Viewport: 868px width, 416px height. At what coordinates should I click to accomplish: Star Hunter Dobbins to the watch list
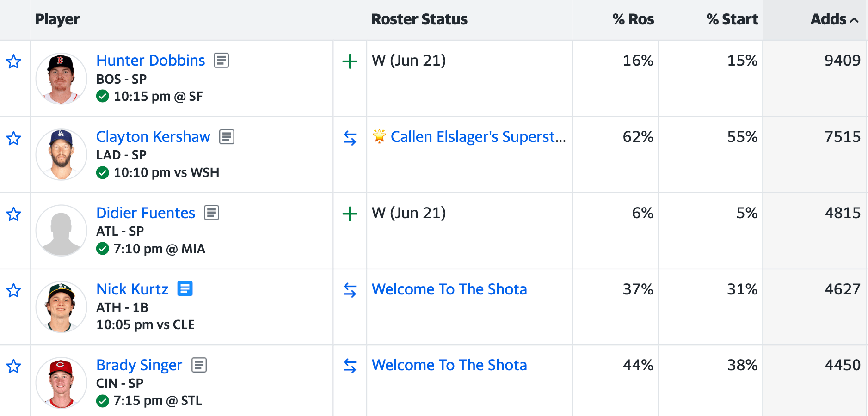(x=14, y=61)
